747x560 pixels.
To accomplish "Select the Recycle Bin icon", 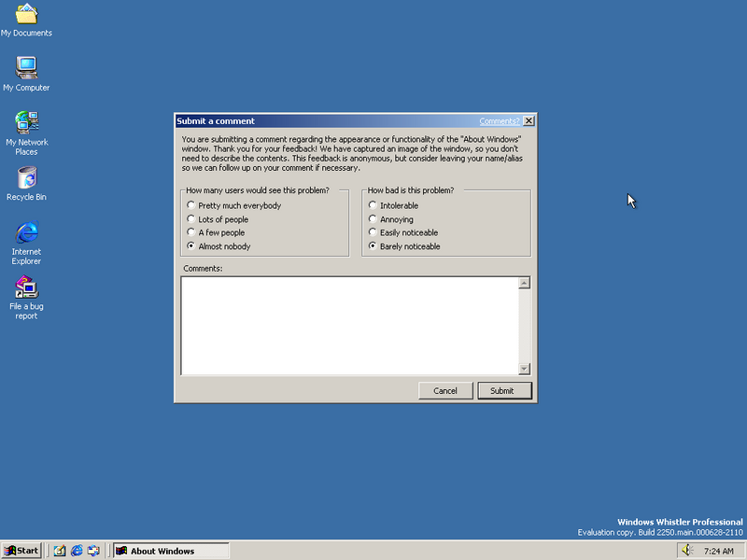I will (x=26, y=184).
